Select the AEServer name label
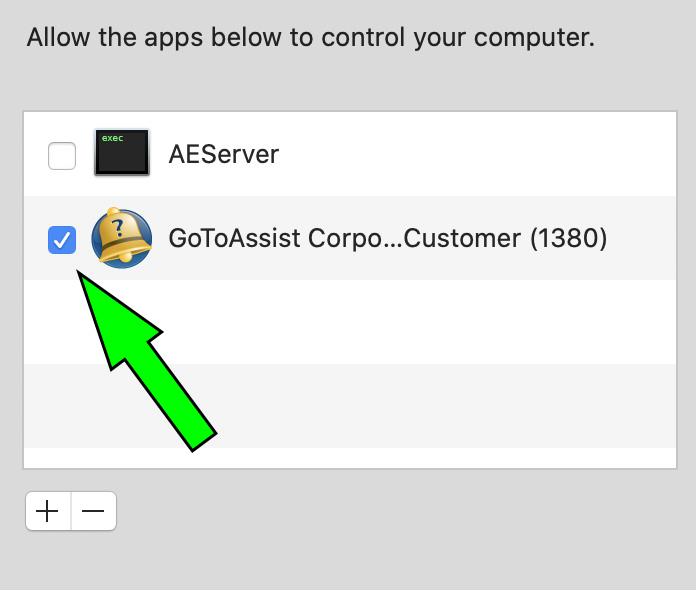The width and height of the screenshot is (696, 590). click(224, 154)
